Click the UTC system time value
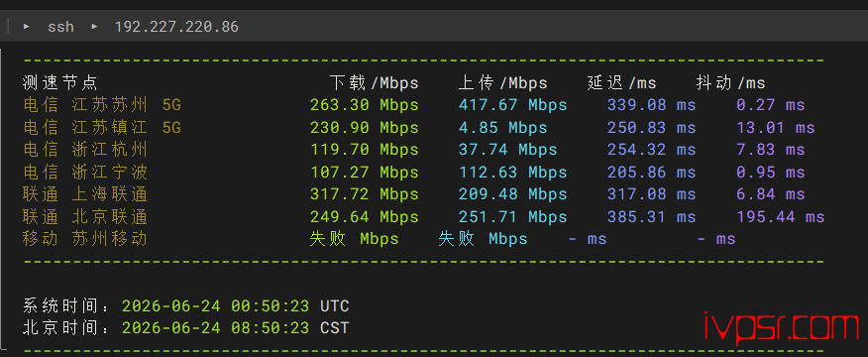 235,306
